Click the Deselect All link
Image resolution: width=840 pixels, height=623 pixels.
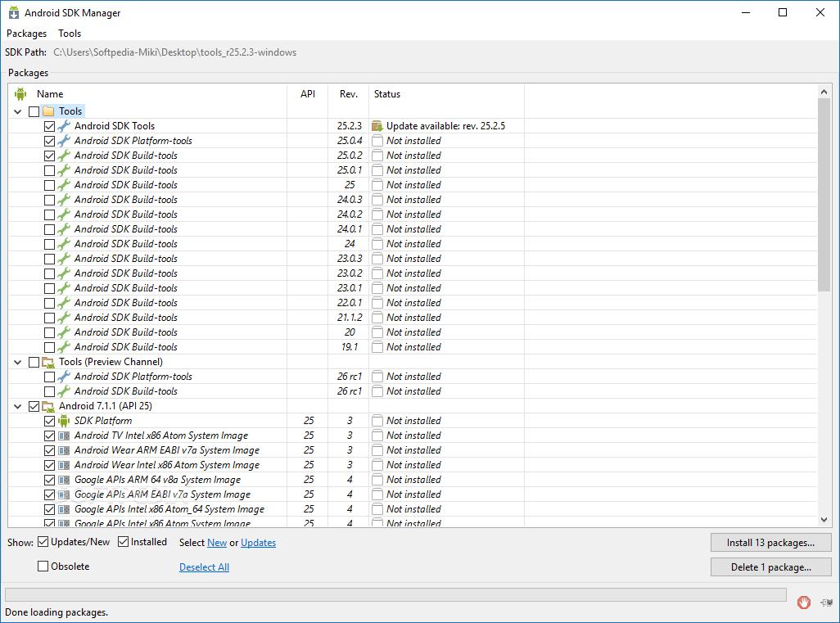[x=204, y=567]
